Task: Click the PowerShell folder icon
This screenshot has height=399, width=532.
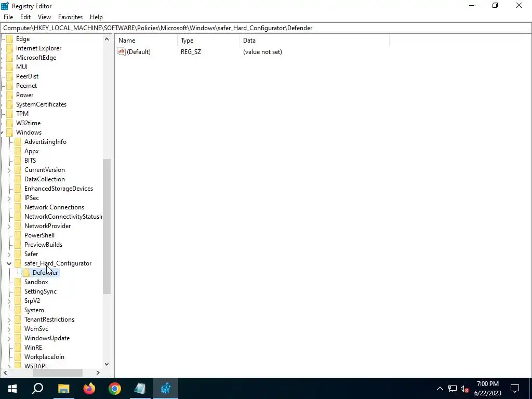Action: (x=18, y=235)
